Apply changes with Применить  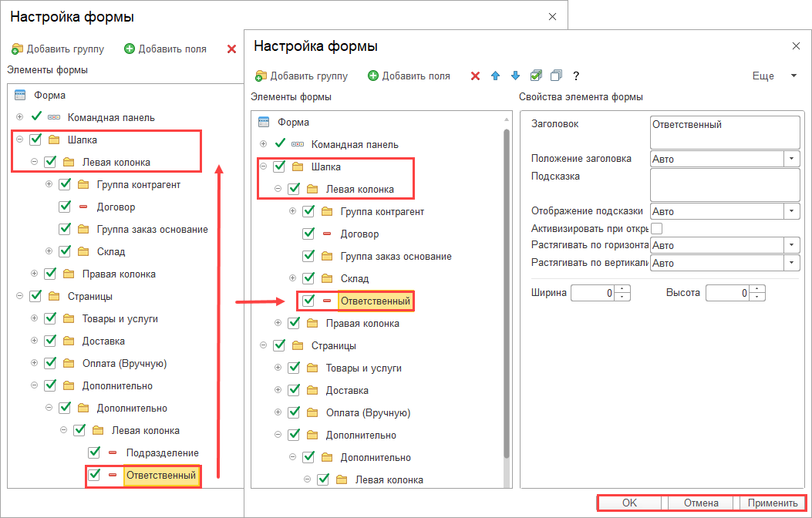click(773, 502)
